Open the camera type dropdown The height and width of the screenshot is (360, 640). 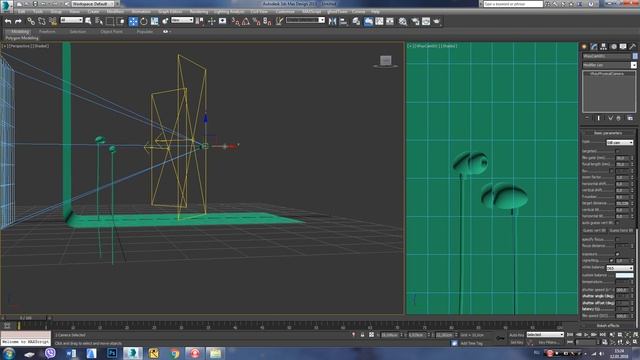(620, 142)
